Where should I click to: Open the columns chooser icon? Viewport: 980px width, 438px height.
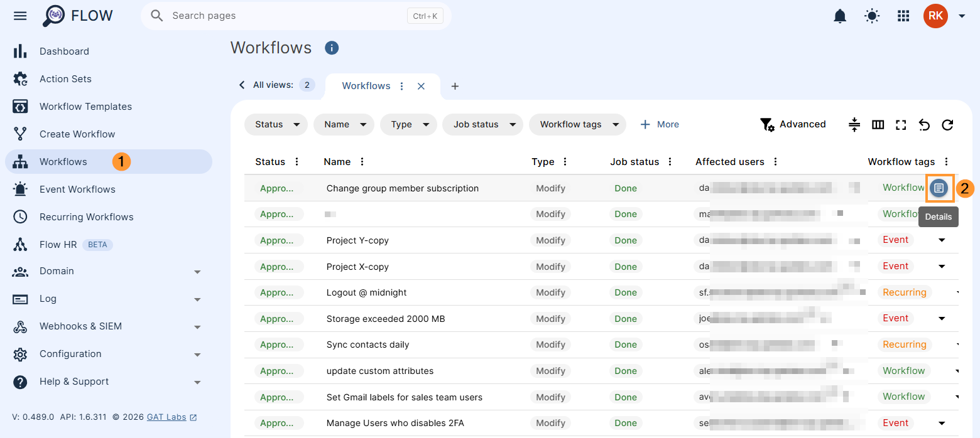[878, 124]
